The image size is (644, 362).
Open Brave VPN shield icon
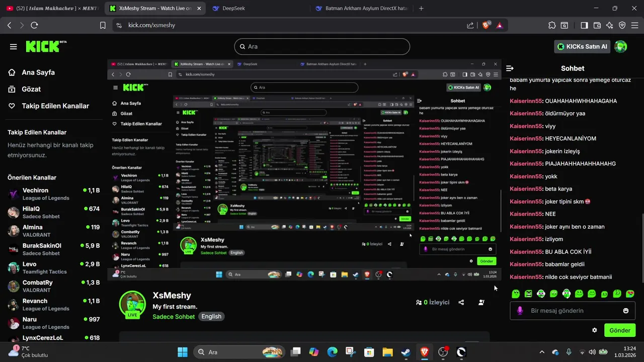point(622,25)
